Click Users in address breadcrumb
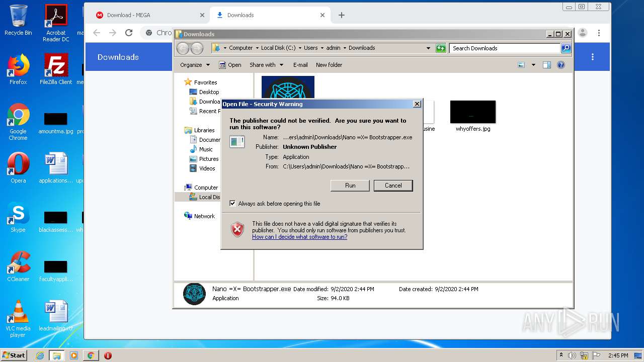 click(x=310, y=48)
